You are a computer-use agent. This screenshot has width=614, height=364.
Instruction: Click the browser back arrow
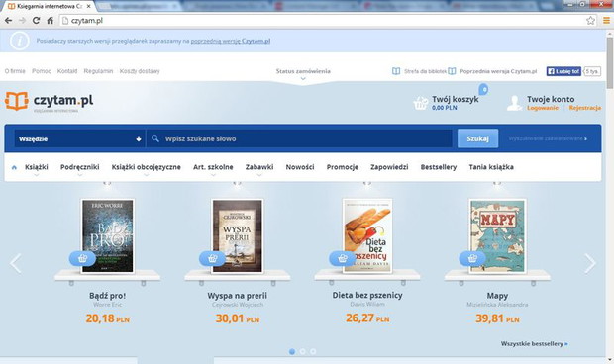8,21
